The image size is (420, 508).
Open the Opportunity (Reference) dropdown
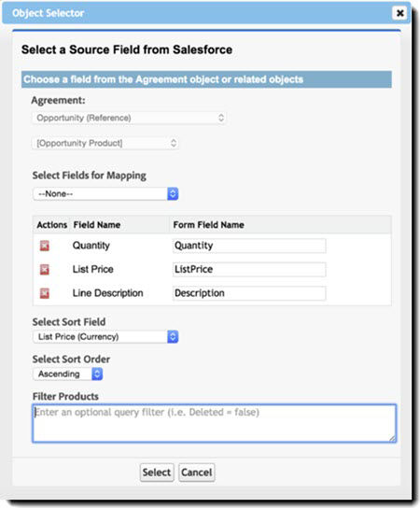(129, 118)
